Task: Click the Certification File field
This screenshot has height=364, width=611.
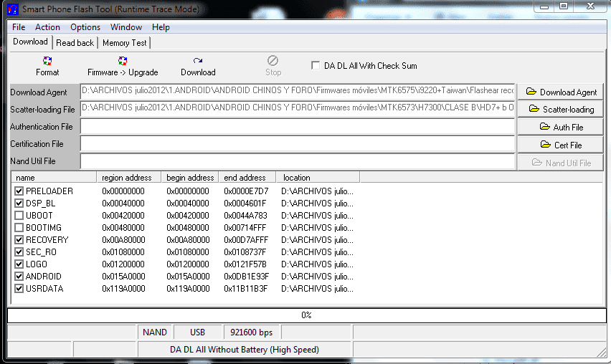Action: point(298,143)
